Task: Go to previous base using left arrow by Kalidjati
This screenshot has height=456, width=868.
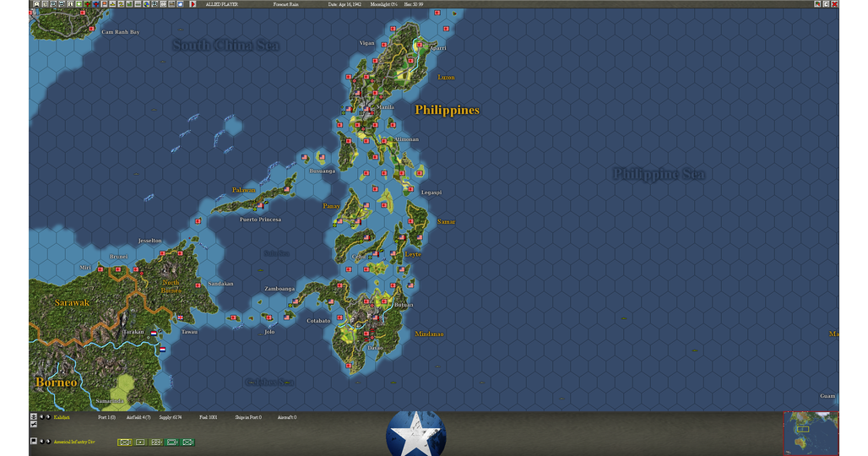Action: pyautogui.click(x=42, y=416)
